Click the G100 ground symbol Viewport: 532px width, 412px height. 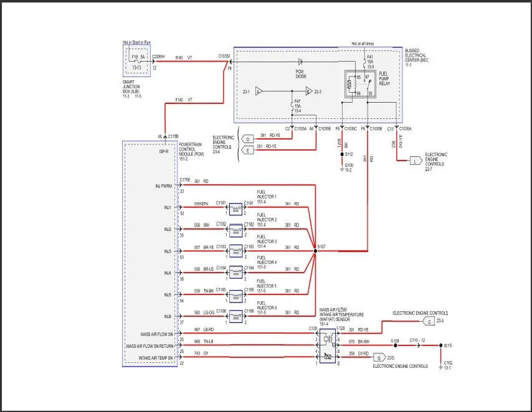click(342, 169)
